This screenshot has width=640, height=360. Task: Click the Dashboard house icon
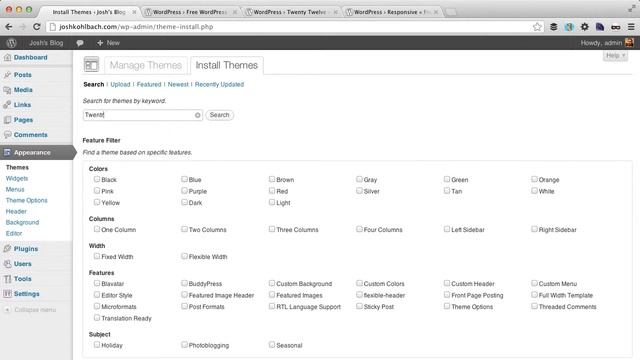(7, 58)
